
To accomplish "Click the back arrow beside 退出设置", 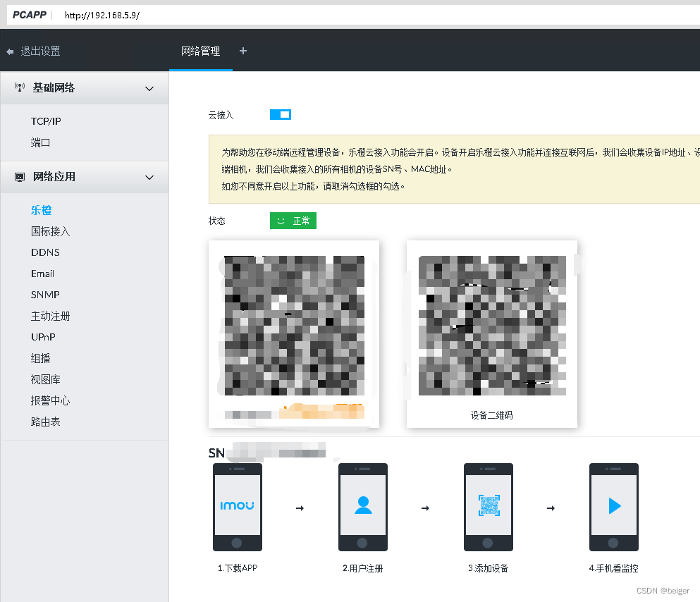I will (x=10, y=51).
